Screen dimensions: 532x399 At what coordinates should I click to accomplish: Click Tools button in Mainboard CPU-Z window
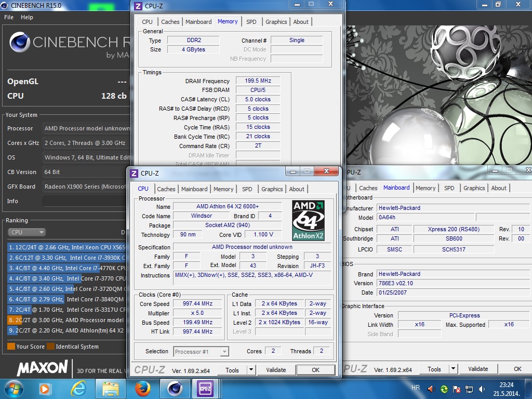coord(434,369)
